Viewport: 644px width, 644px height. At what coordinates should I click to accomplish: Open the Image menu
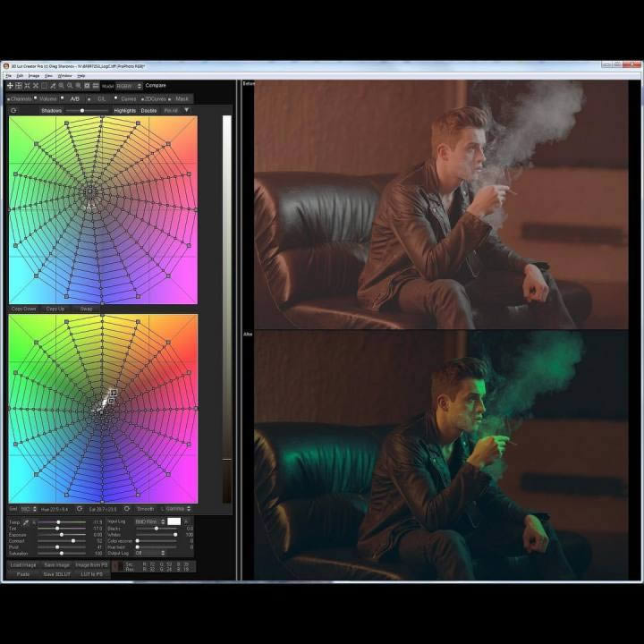point(34,76)
